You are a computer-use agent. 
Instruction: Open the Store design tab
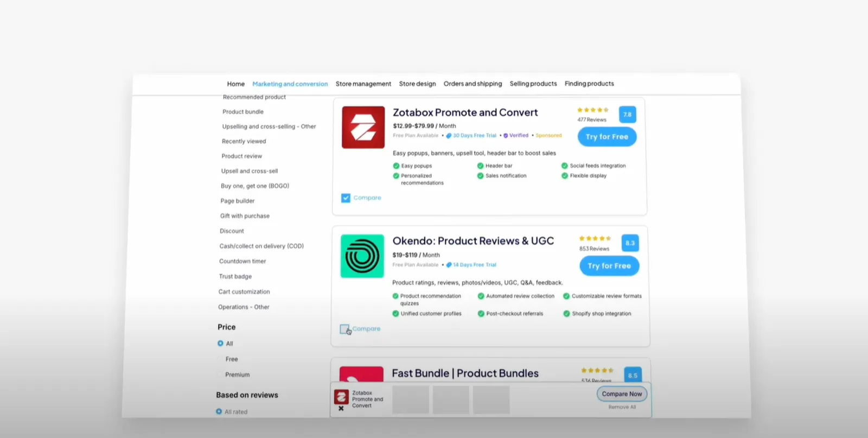pyautogui.click(x=417, y=84)
